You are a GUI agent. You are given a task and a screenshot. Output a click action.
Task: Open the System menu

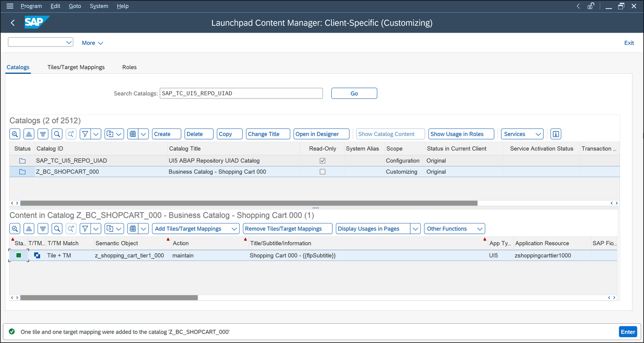point(99,6)
